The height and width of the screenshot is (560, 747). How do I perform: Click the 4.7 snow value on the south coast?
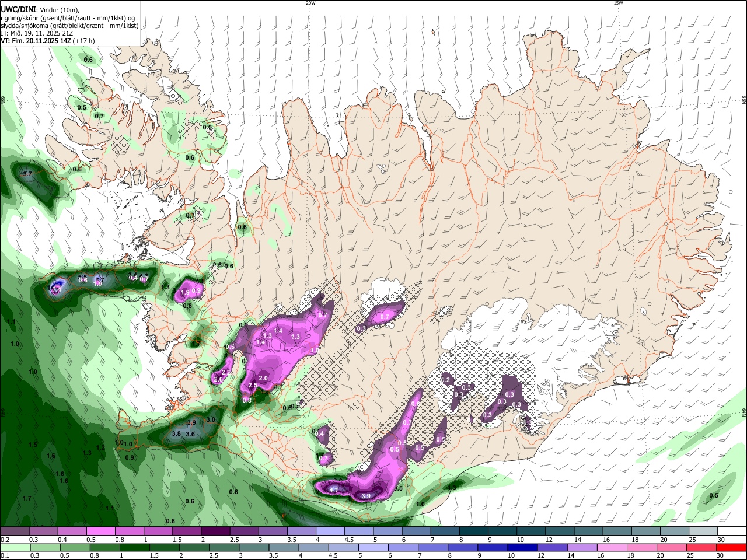334,489
